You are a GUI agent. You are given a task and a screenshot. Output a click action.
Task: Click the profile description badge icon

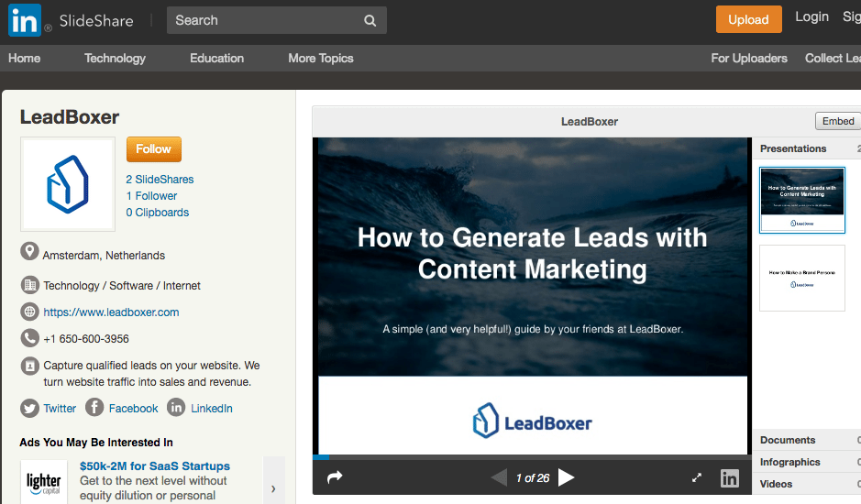click(29, 366)
